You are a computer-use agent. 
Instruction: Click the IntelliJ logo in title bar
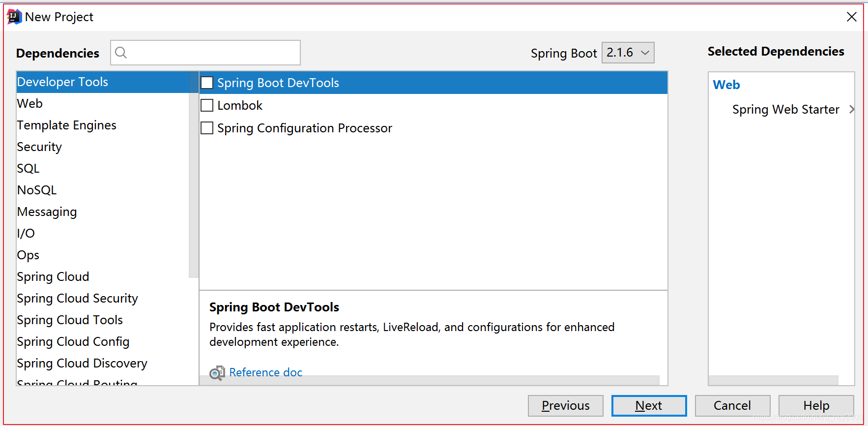pyautogui.click(x=14, y=17)
